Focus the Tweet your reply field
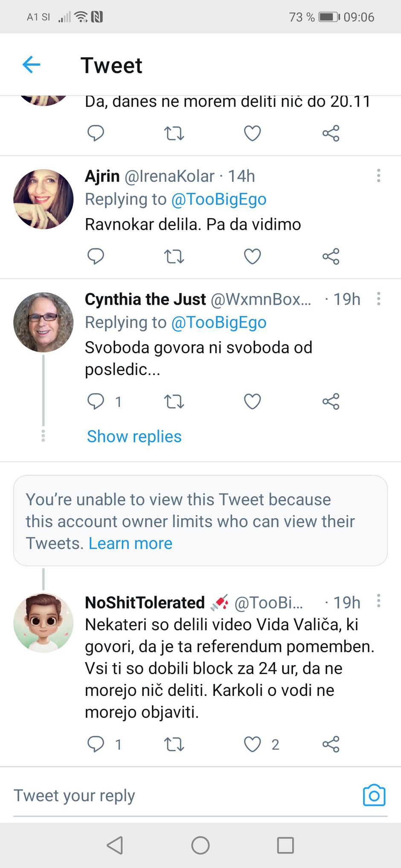 [x=171, y=796]
